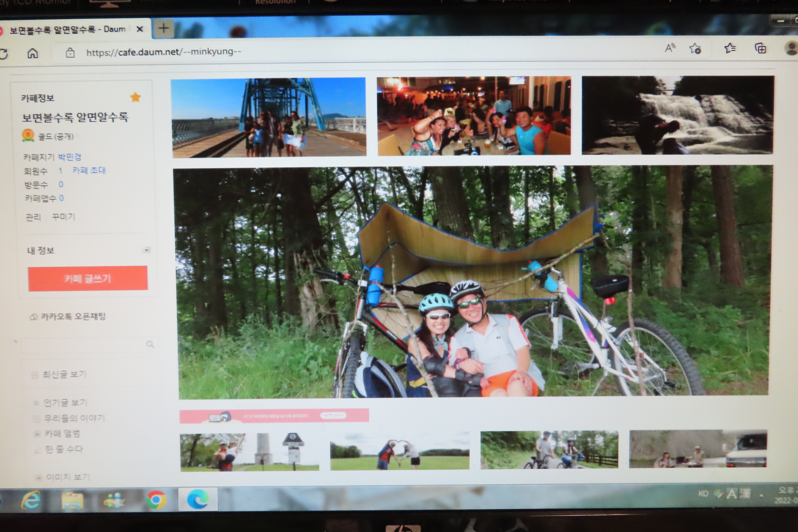Image resolution: width=798 pixels, height=532 pixels.
Task: Open the blue bridge photo thumbnail
Action: 269,117
